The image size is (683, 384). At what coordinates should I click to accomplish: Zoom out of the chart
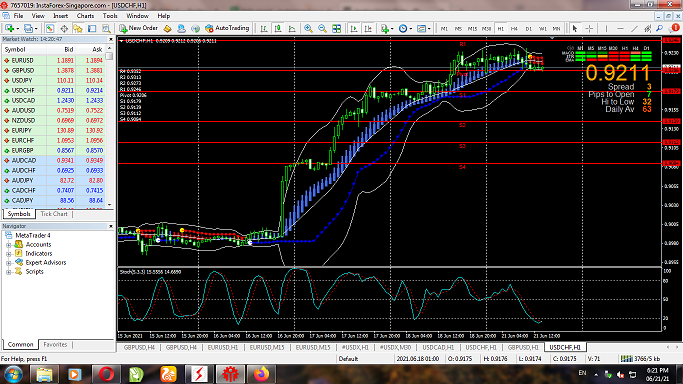322,28
